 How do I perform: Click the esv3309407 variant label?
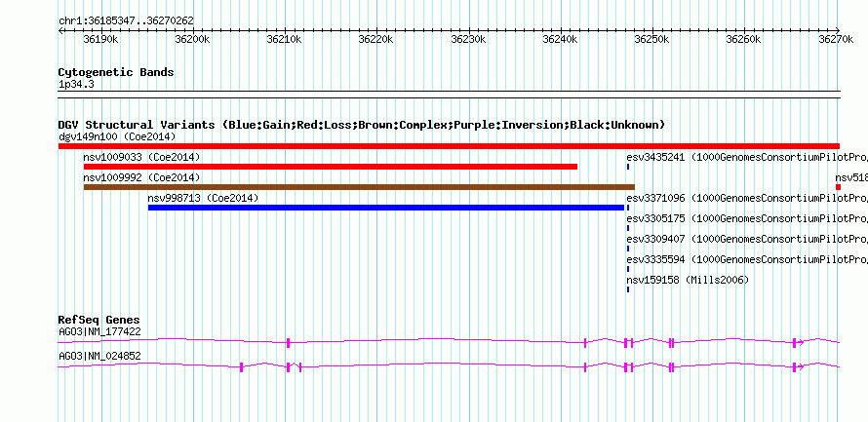coord(747,239)
